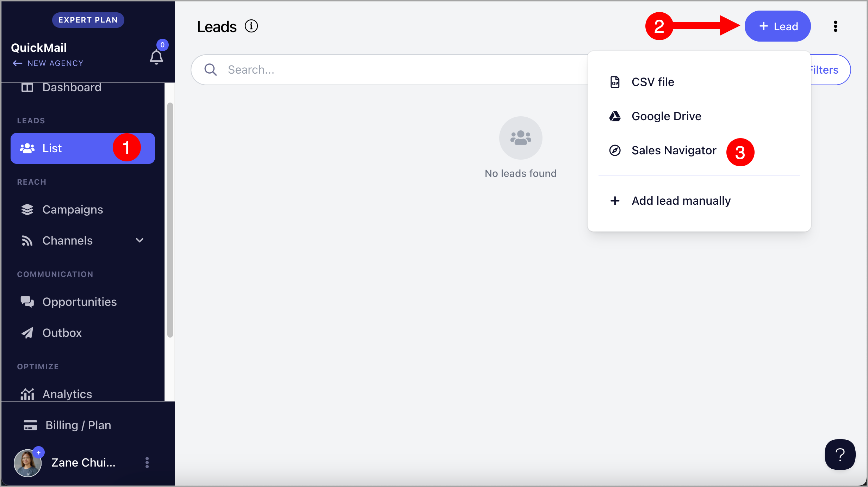Click the Channels feed icon
The image size is (868, 487).
click(27, 241)
